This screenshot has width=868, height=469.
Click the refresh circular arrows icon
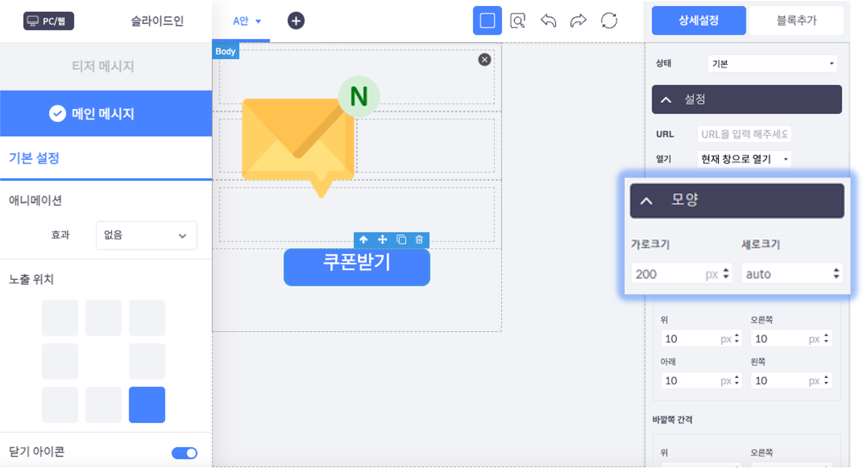[609, 21]
